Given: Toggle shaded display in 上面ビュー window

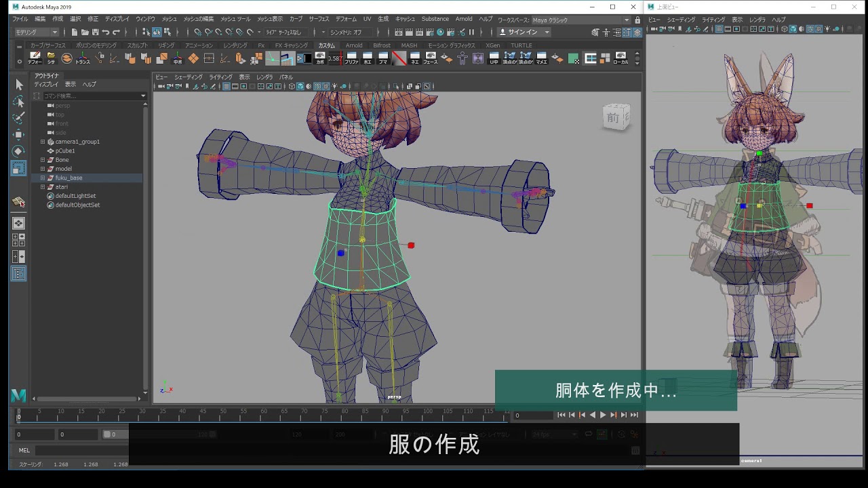Looking at the screenshot, I should (793, 28).
